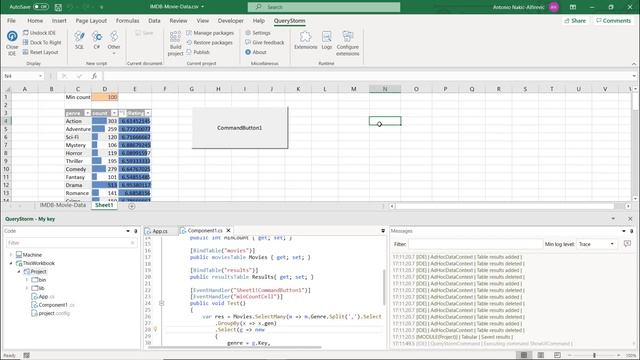Click Dock To Right option
Screen dimensions: 640x360
point(42,42)
